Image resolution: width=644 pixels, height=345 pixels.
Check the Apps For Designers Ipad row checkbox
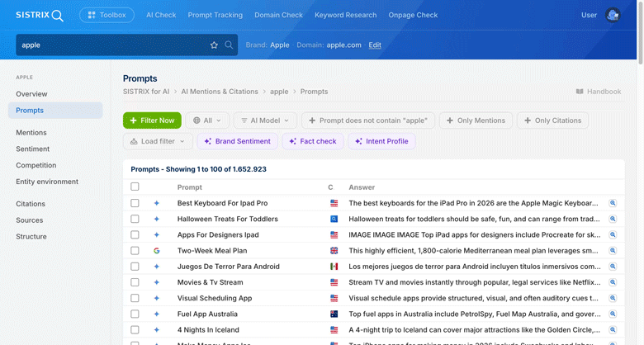(x=135, y=235)
